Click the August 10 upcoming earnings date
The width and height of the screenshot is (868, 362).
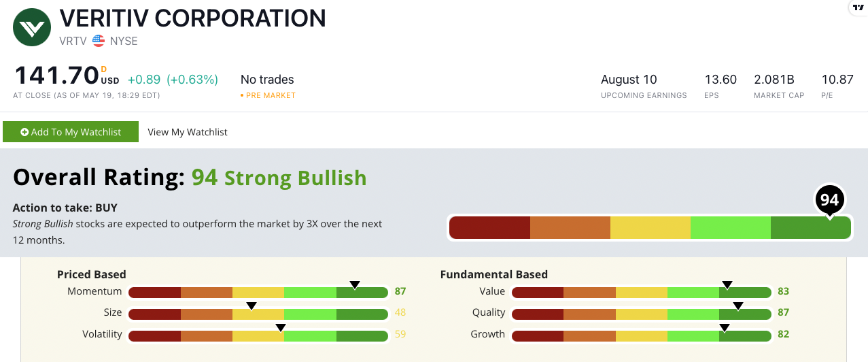coord(629,80)
